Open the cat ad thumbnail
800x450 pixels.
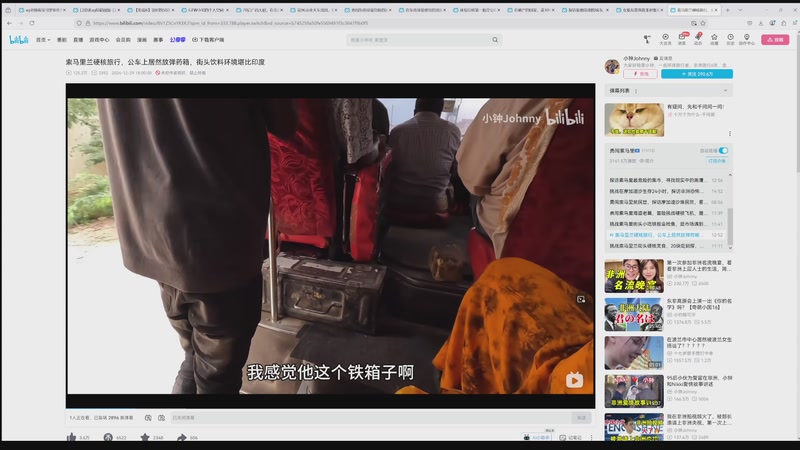[x=634, y=120]
